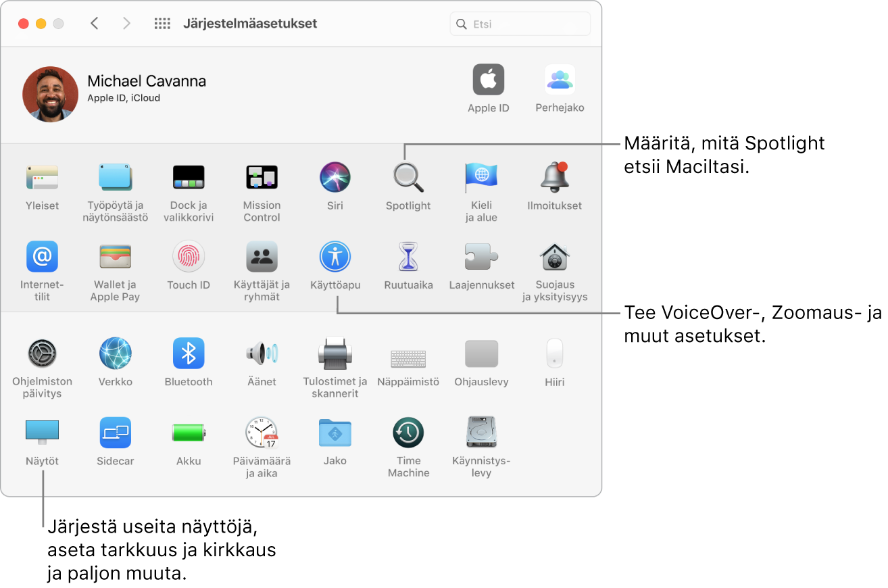Screen dimensions: 888x588
Task: Click the Etsi search field
Action: click(520, 24)
